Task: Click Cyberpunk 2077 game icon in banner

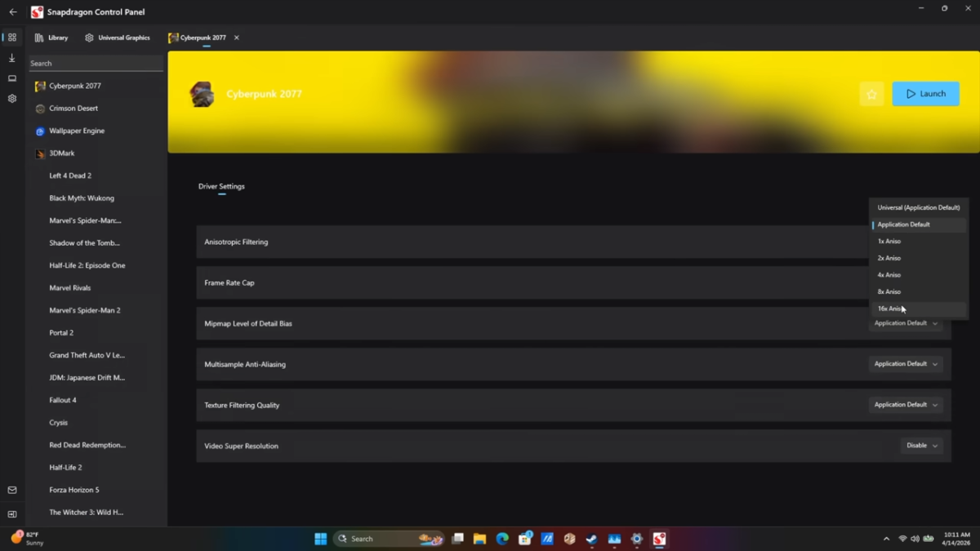Action: [202, 94]
